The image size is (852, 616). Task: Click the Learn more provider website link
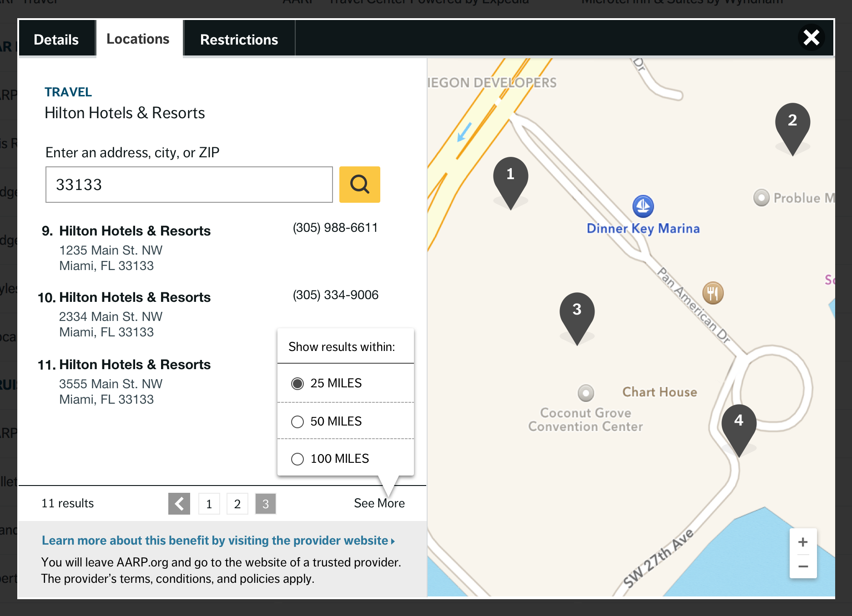click(x=214, y=541)
